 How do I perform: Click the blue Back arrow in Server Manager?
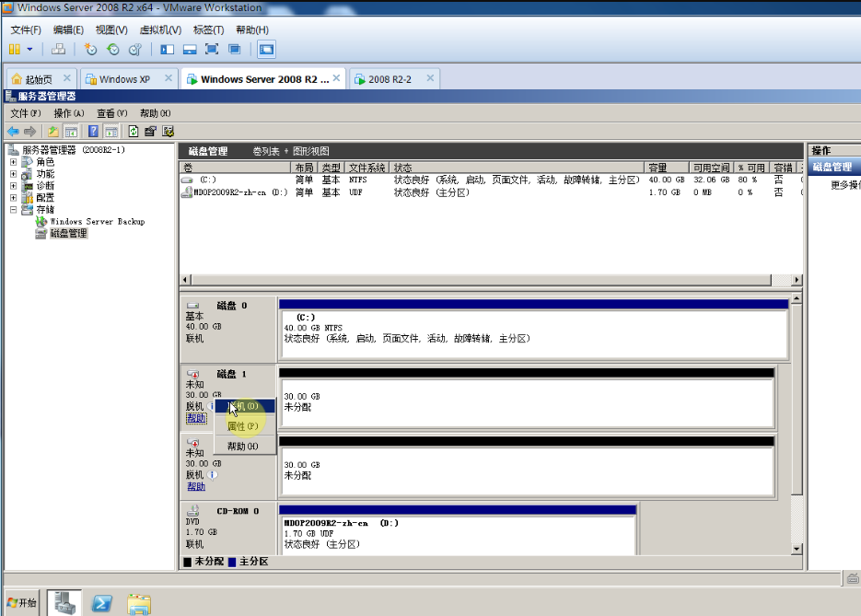pyautogui.click(x=13, y=132)
